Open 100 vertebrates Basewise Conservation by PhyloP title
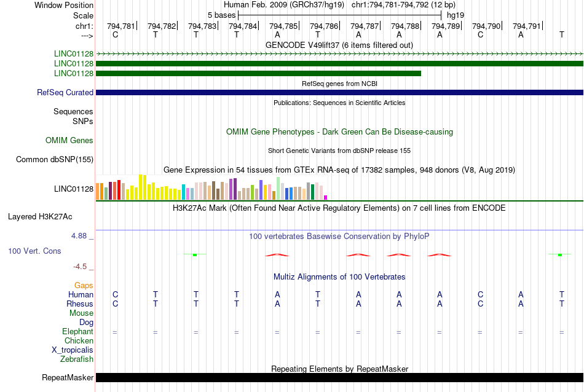 coord(339,237)
